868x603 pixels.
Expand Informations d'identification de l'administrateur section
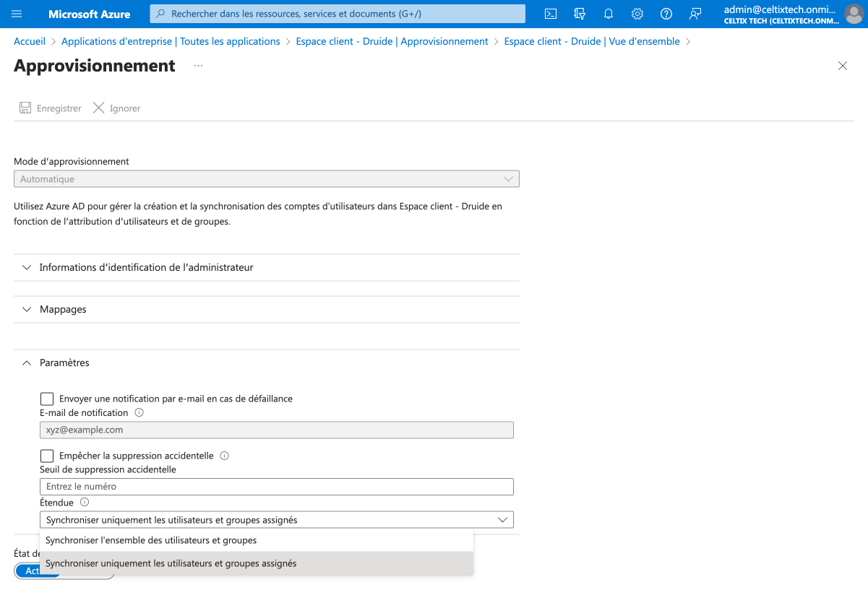267,267
